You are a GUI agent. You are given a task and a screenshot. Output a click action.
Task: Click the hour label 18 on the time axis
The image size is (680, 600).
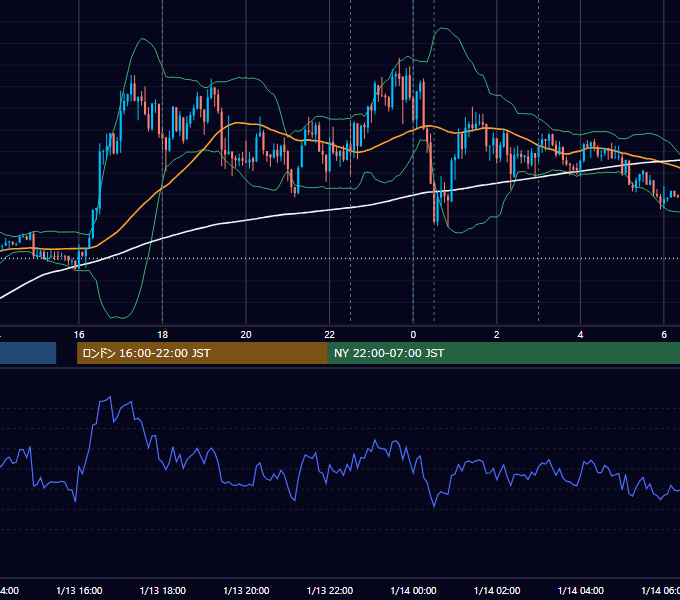tap(163, 334)
